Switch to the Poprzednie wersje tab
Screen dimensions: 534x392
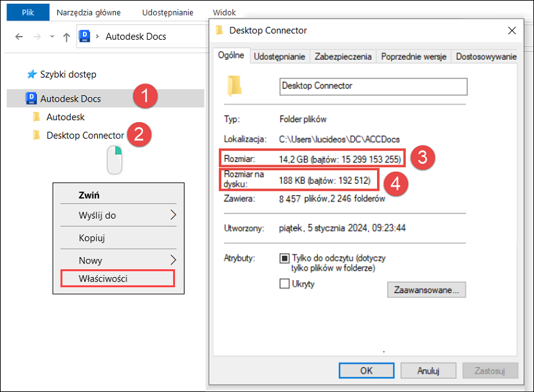[x=414, y=57]
